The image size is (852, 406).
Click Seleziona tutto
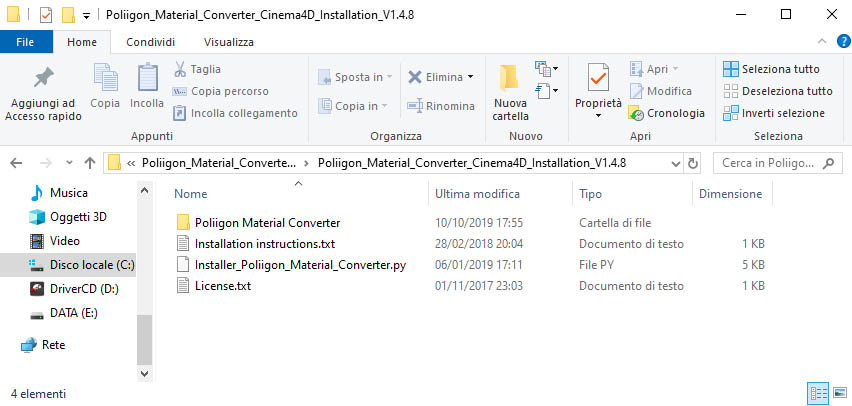coord(771,69)
